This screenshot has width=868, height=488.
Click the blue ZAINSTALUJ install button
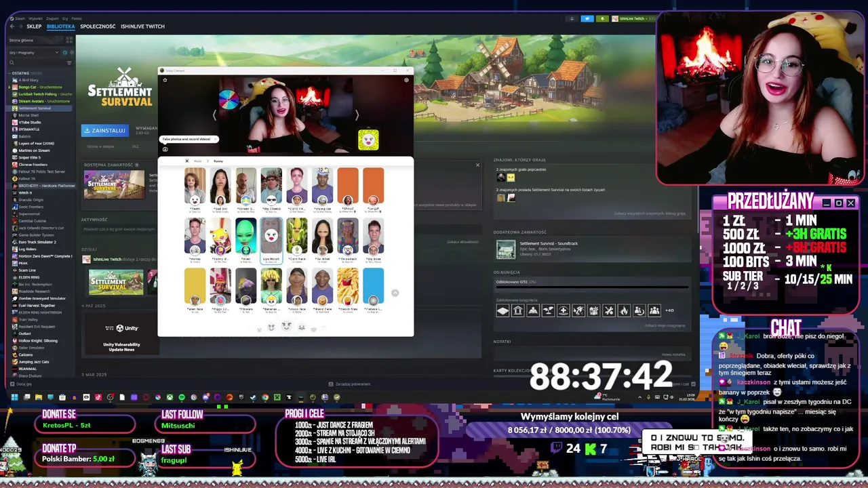(x=105, y=130)
